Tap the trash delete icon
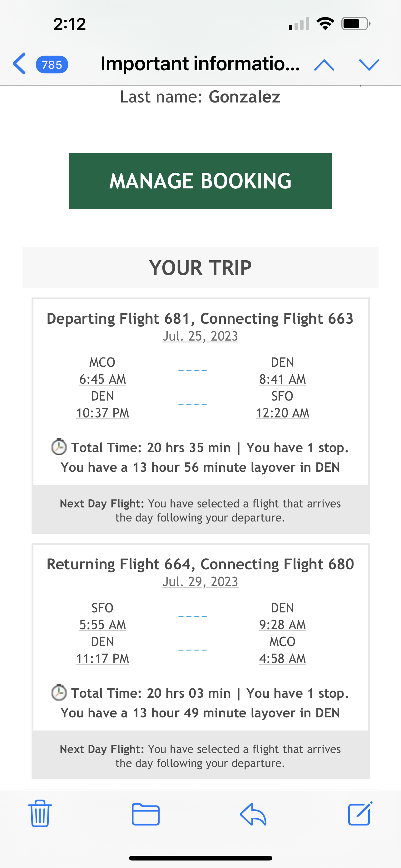 click(x=40, y=814)
